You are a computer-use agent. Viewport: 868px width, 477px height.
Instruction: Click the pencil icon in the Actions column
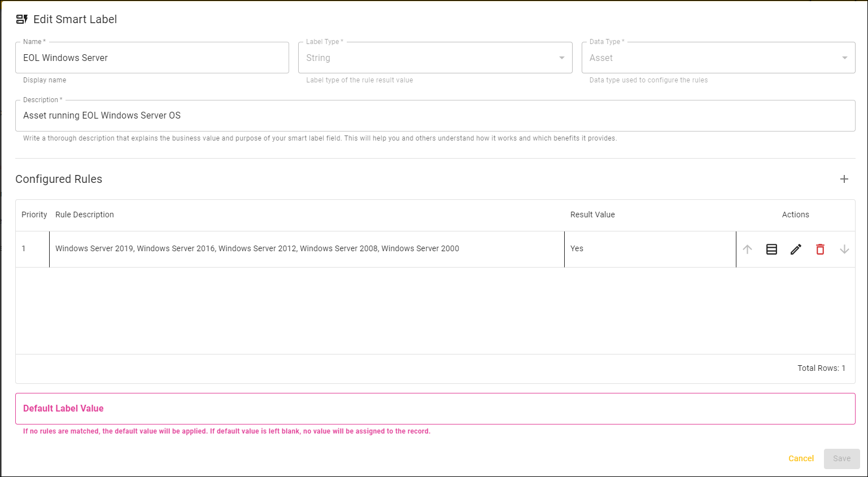796,249
